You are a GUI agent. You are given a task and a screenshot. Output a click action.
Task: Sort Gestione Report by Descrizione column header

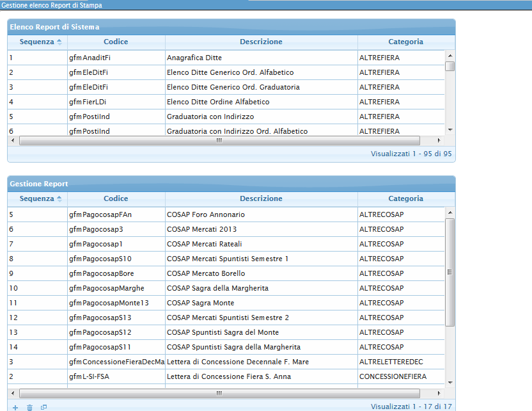[261, 198]
